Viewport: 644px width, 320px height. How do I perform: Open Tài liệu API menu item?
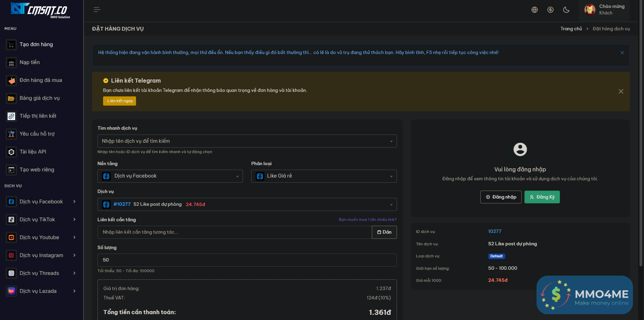tap(33, 152)
